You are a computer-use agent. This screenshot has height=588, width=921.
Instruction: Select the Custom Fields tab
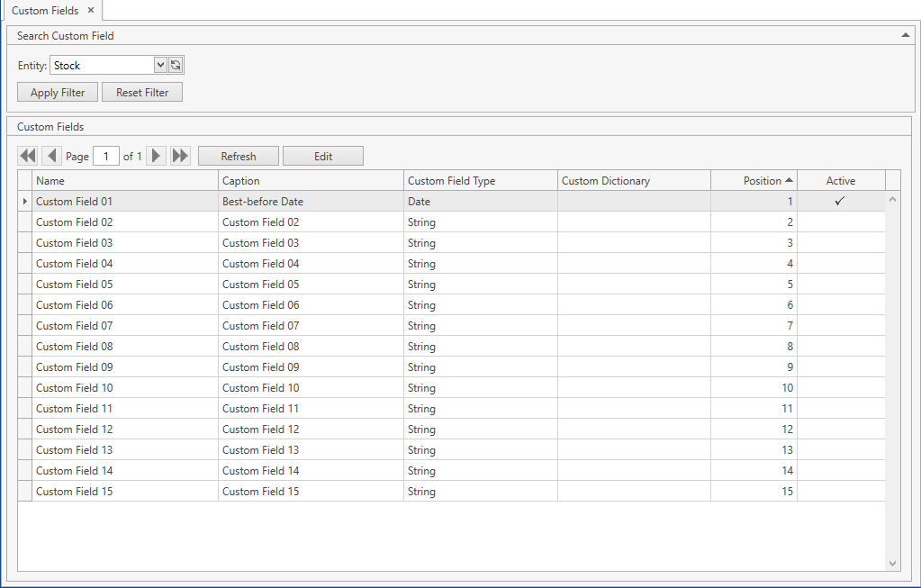point(47,10)
